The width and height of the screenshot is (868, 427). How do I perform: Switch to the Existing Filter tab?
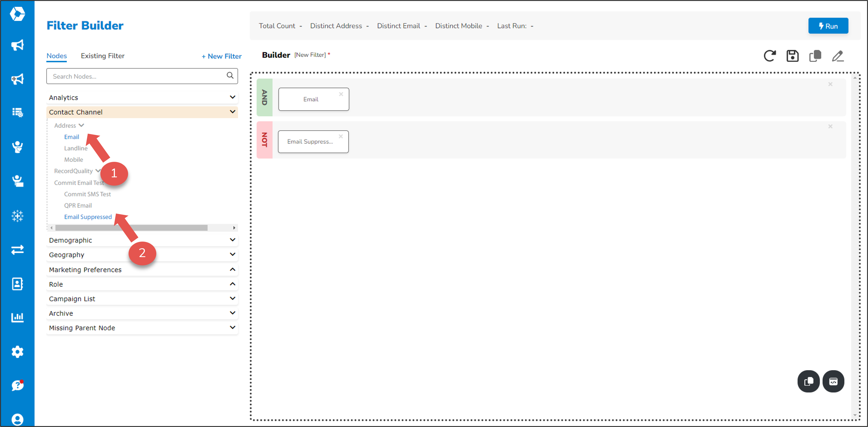pos(102,56)
